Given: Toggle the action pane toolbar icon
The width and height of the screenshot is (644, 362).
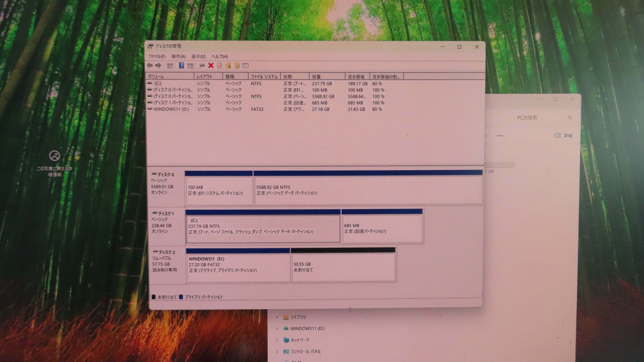Looking at the screenshot, I should point(190,66).
